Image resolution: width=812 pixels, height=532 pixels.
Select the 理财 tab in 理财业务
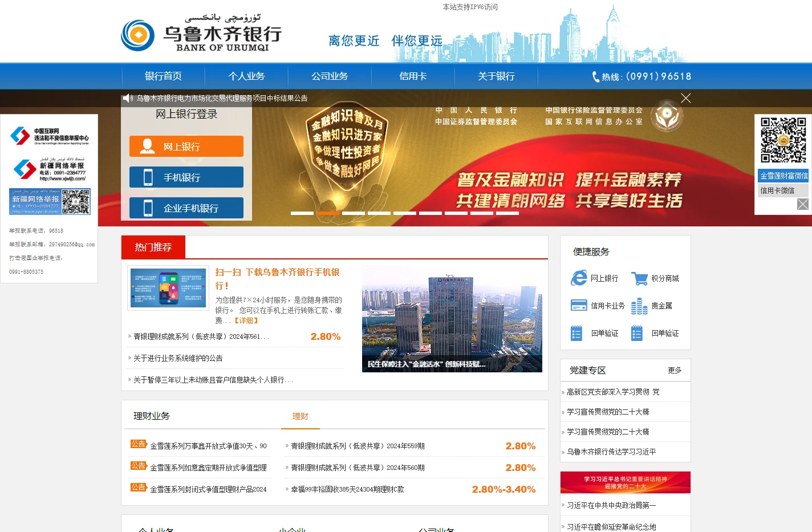click(300, 416)
